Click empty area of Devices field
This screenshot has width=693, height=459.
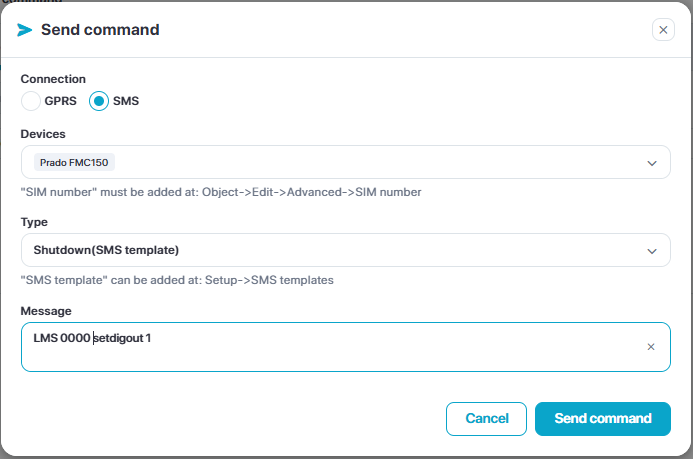(x=380, y=162)
